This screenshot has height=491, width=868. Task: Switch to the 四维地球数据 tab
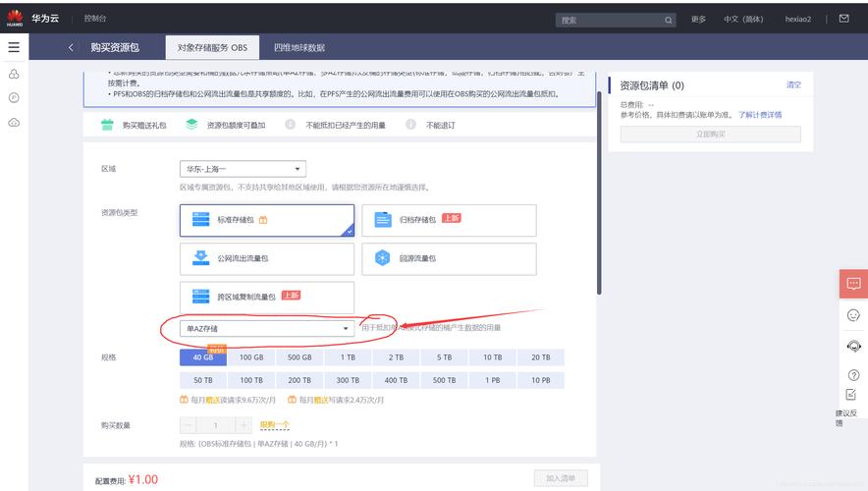pyautogui.click(x=299, y=47)
